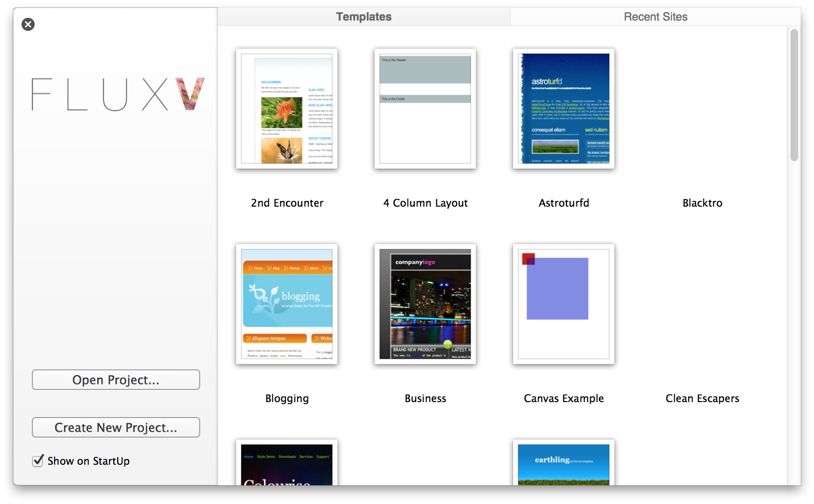
Task: Select the Clean Escapers template label
Action: (x=702, y=398)
